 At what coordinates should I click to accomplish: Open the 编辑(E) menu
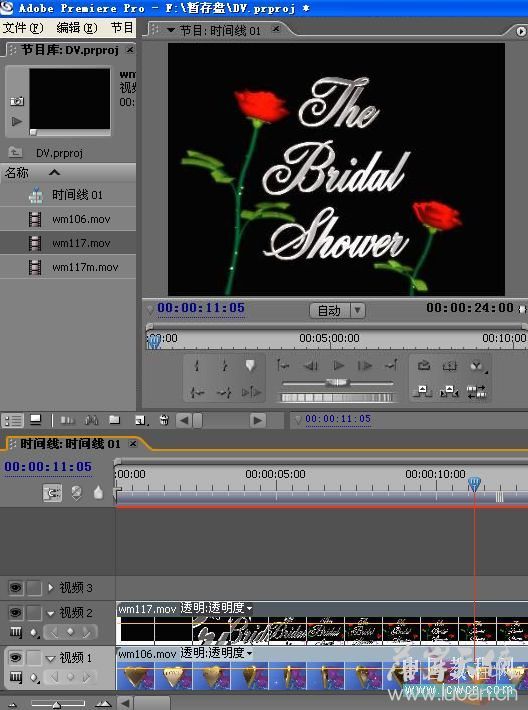click(x=77, y=28)
